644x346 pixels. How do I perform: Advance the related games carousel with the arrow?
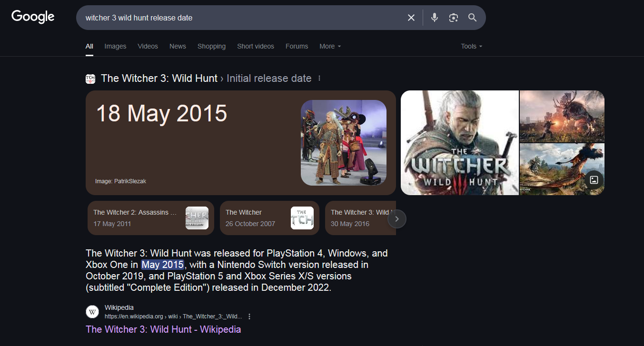coord(397,219)
